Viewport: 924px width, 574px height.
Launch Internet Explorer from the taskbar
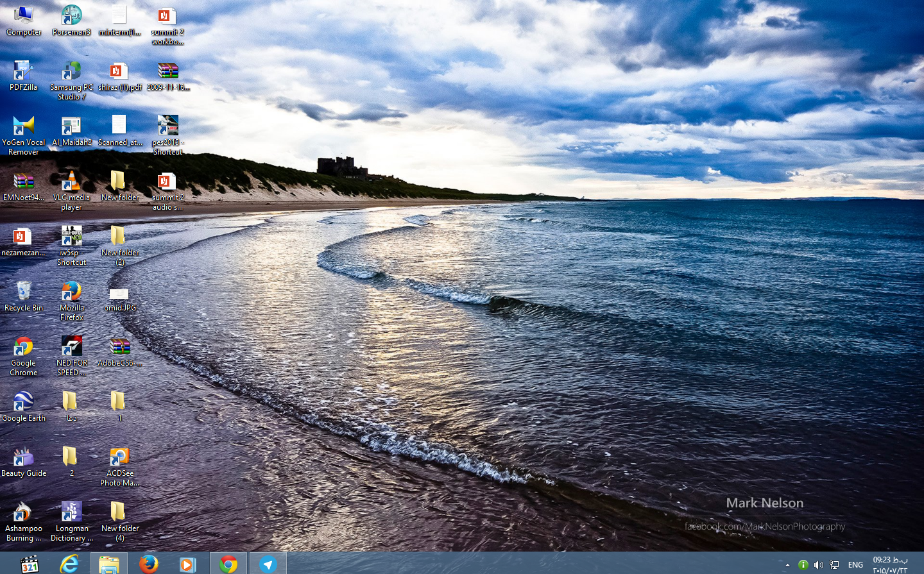pos(69,564)
